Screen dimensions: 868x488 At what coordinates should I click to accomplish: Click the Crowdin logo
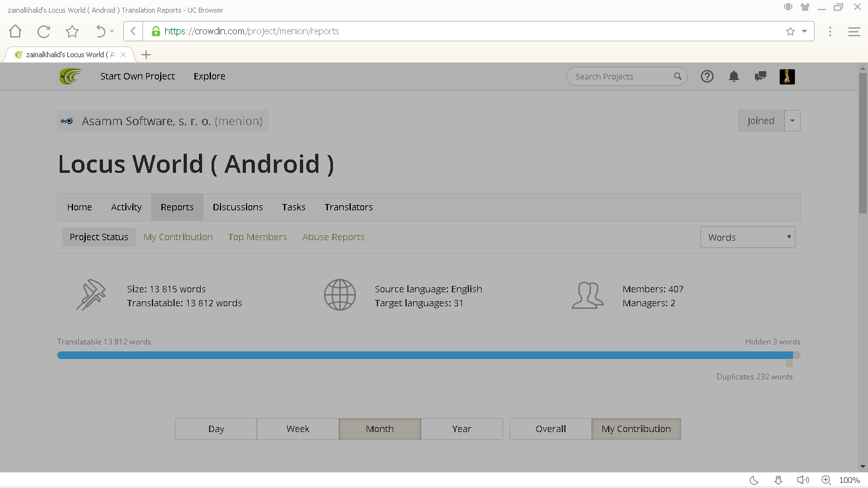(x=71, y=76)
